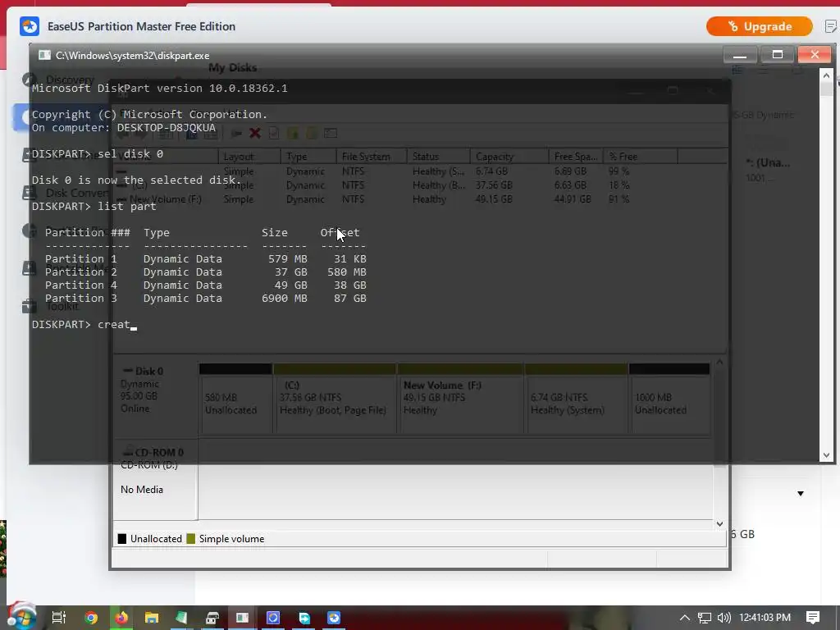Show hidden system tray icons
Screen dimensions: 840x630
tap(685, 618)
